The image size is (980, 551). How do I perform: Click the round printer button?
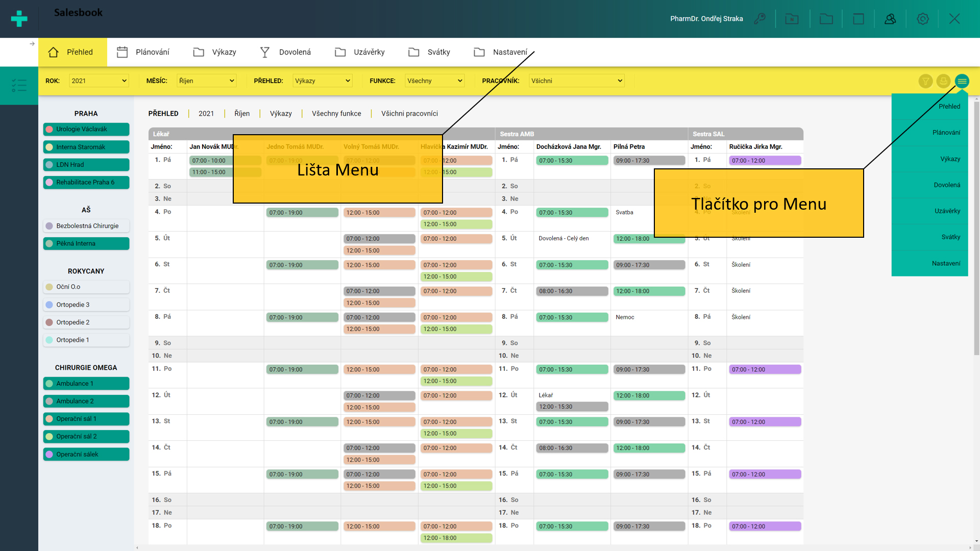click(943, 81)
